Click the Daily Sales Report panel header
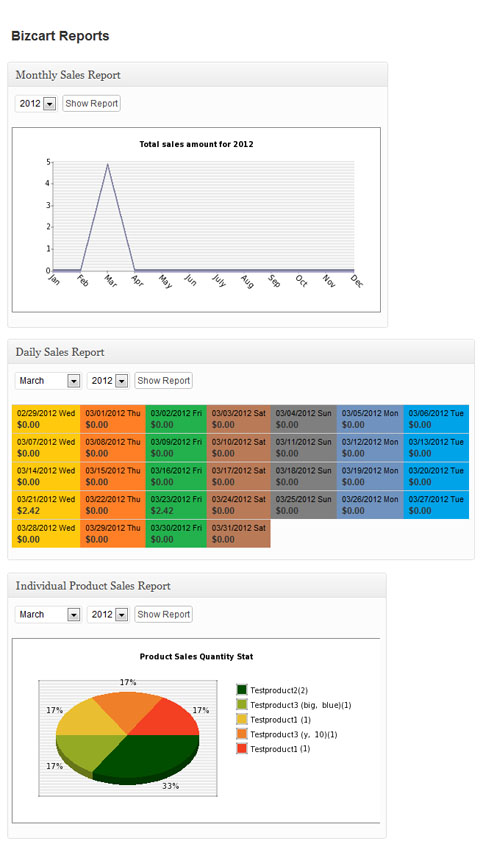 click(241, 352)
